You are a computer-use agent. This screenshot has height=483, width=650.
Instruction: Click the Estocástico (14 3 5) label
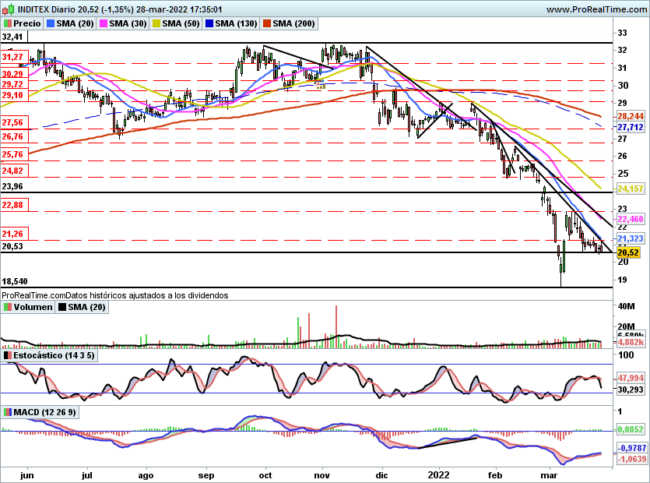54,356
